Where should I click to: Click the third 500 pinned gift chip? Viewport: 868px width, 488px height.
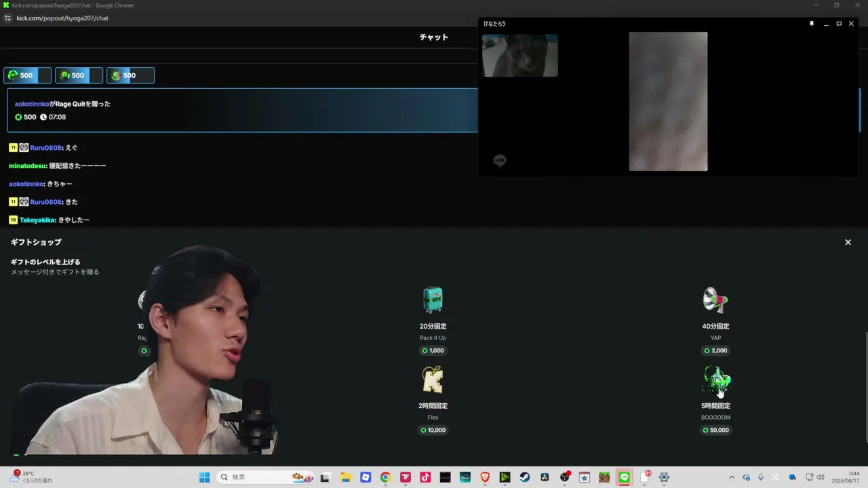coord(130,75)
